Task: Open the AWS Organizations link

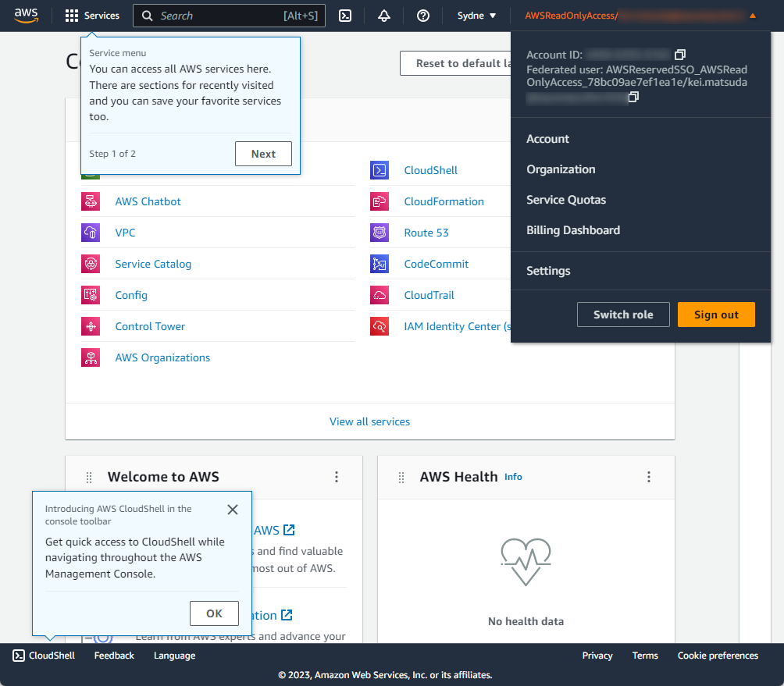Action: click(162, 357)
